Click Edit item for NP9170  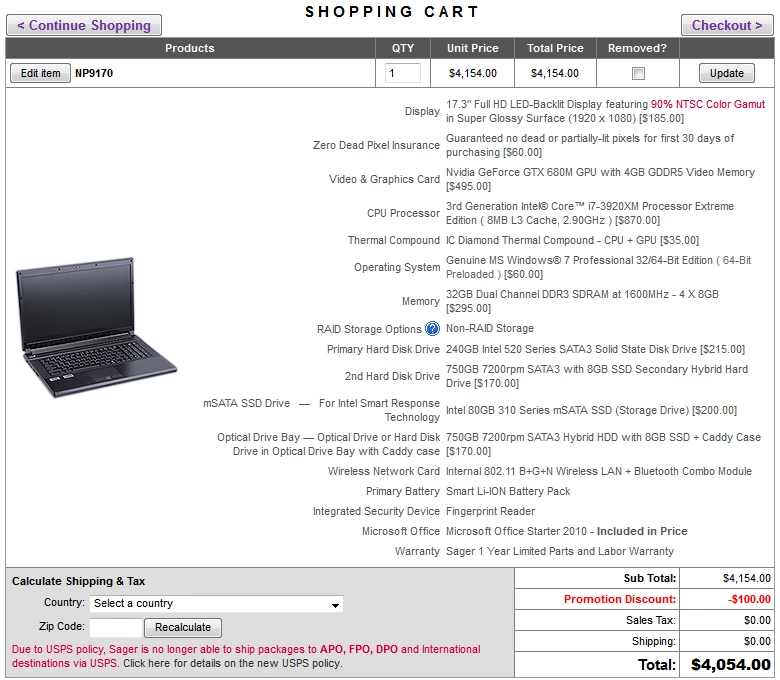pos(40,73)
